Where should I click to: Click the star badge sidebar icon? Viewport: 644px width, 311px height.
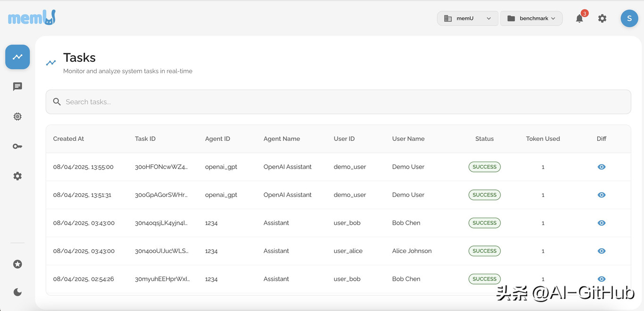17,264
